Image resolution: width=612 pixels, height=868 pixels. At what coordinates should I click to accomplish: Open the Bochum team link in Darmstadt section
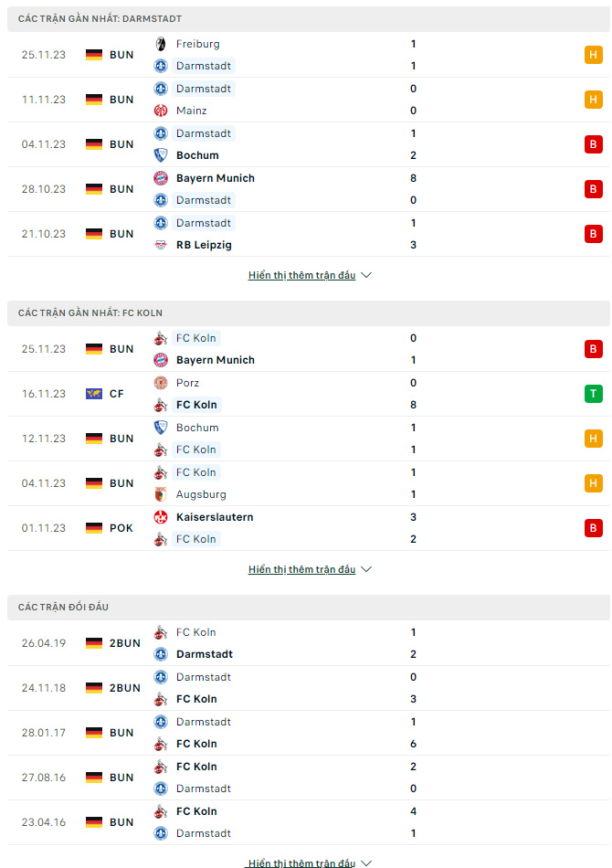click(197, 155)
